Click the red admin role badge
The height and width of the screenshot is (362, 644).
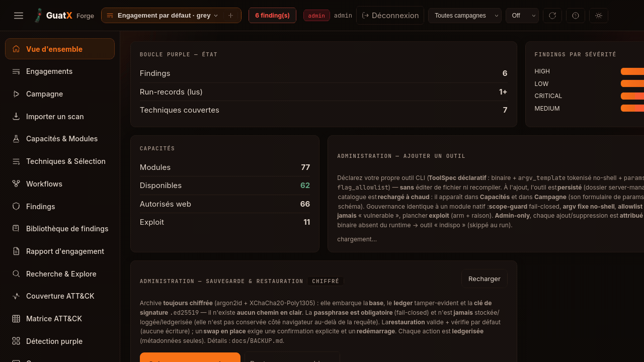(316, 16)
